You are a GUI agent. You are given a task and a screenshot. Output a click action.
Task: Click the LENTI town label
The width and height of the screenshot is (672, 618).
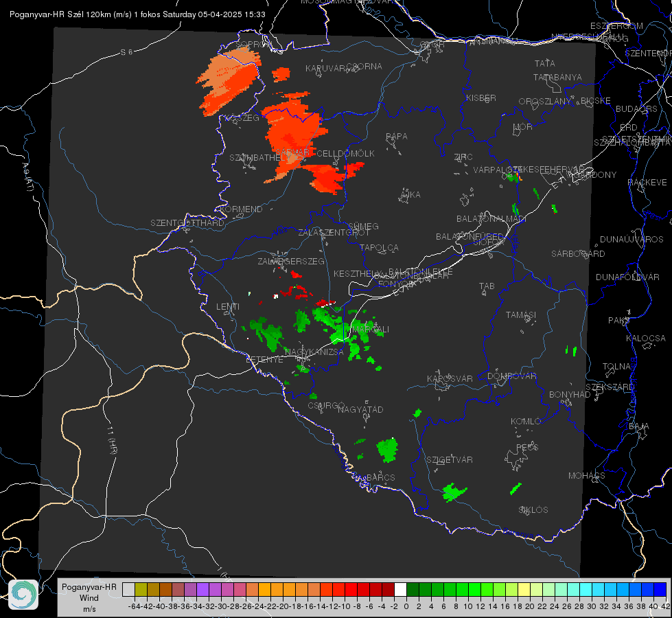[228, 307]
